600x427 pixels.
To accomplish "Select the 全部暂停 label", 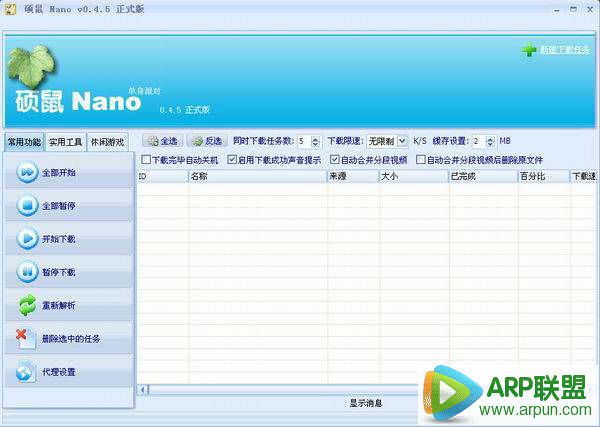I will coord(59,206).
